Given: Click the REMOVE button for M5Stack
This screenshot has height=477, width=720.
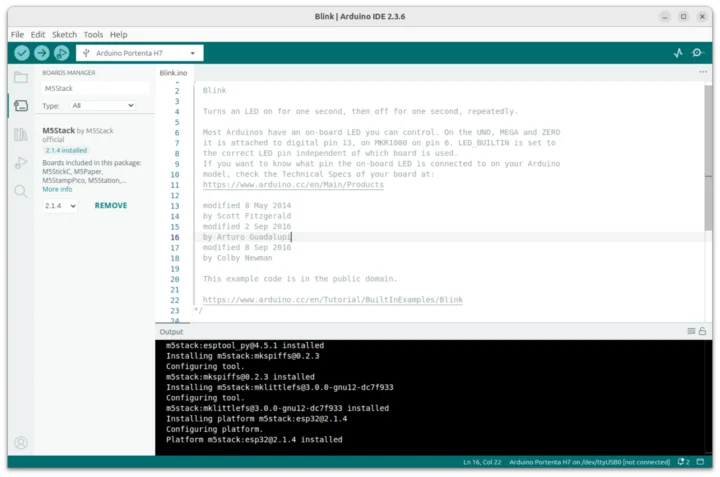Looking at the screenshot, I should coord(111,206).
